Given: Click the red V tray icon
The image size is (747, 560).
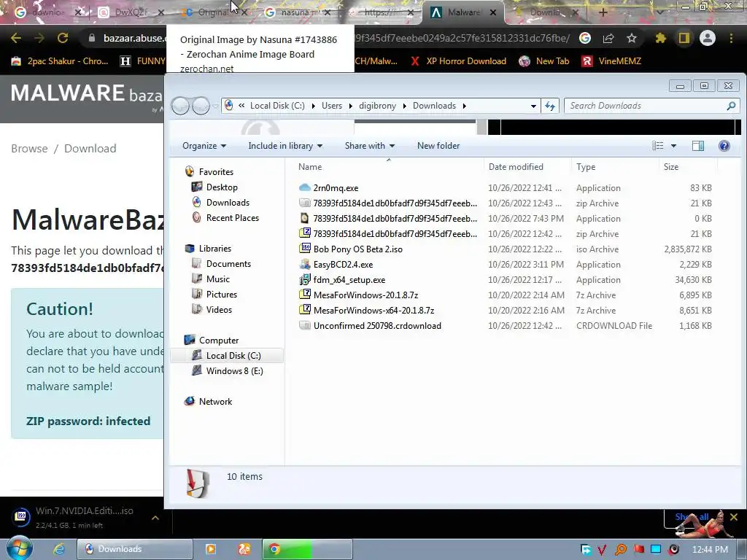Looking at the screenshot, I should pyautogui.click(x=602, y=550).
